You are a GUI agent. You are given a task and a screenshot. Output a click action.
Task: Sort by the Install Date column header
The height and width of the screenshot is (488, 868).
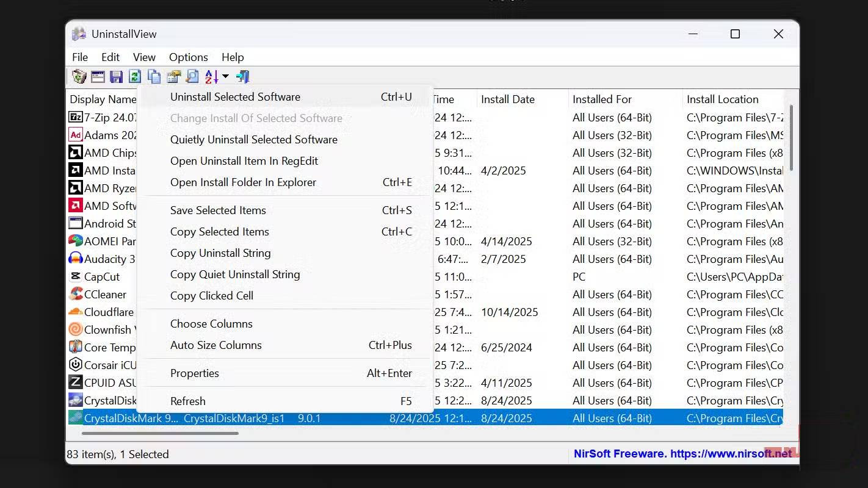coord(507,99)
